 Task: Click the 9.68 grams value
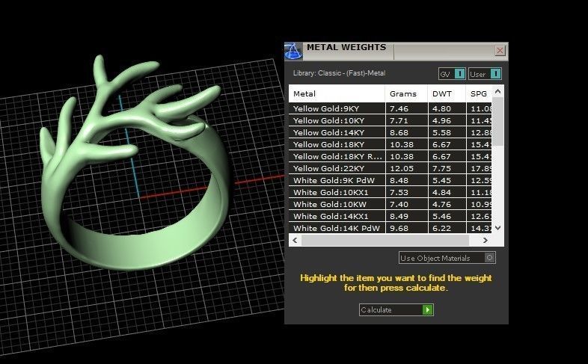pos(399,228)
